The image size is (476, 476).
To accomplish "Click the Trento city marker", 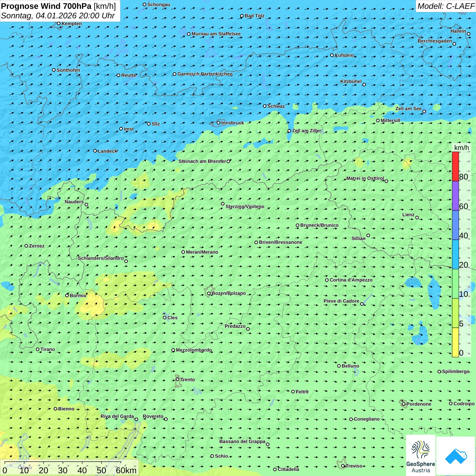I will point(177,379).
